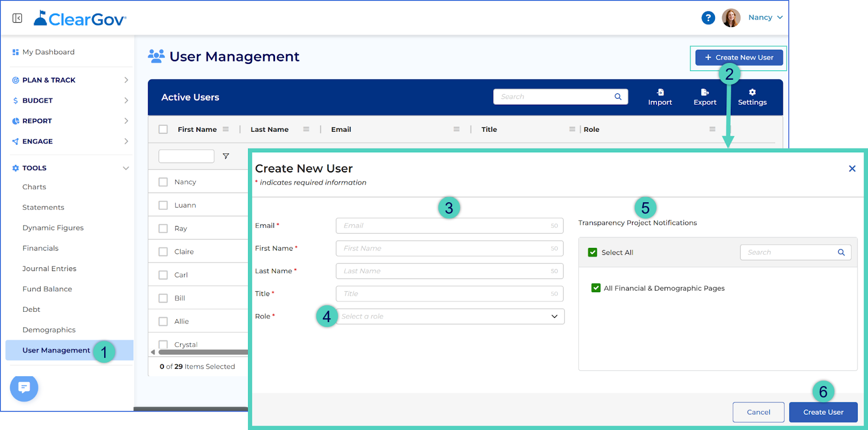Uncheck All Financial & Demographic Pages
Screen dimensions: 868x430
click(596, 288)
